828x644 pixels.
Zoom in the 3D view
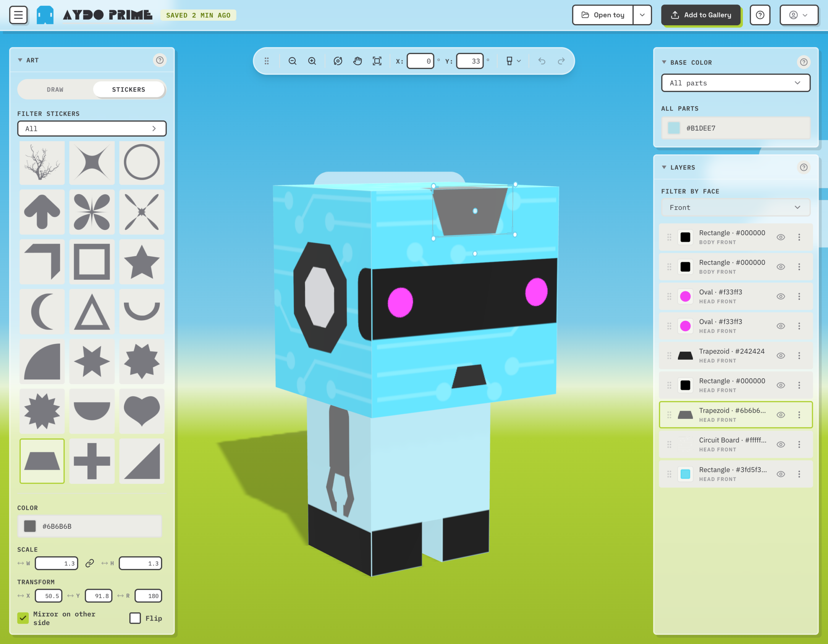pos(312,61)
